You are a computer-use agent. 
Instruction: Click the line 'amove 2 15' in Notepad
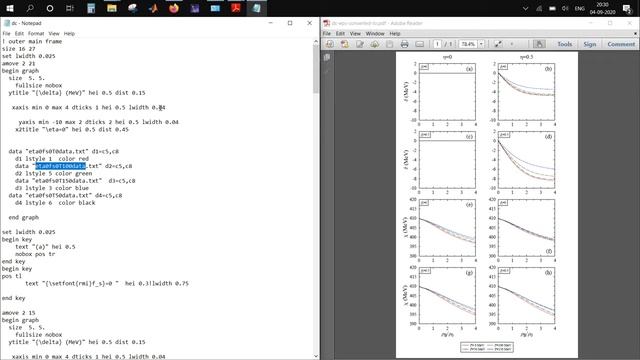coord(18,313)
